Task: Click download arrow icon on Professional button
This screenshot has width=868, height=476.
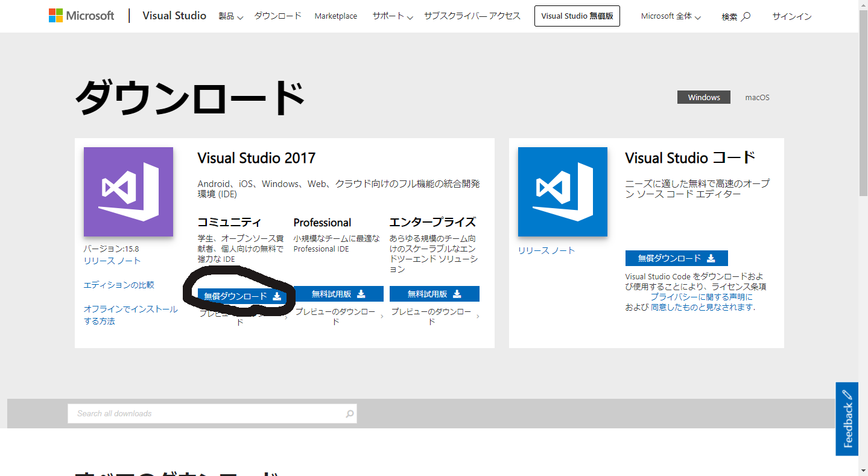Action: click(x=361, y=294)
